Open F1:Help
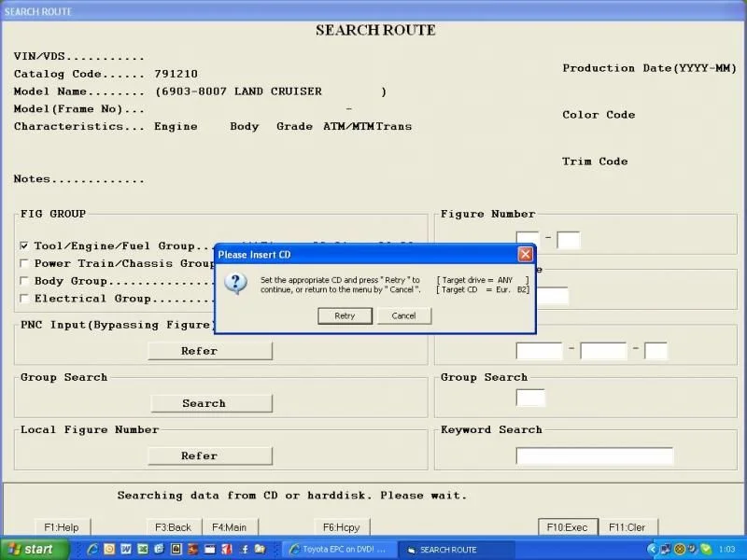 pos(62,527)
